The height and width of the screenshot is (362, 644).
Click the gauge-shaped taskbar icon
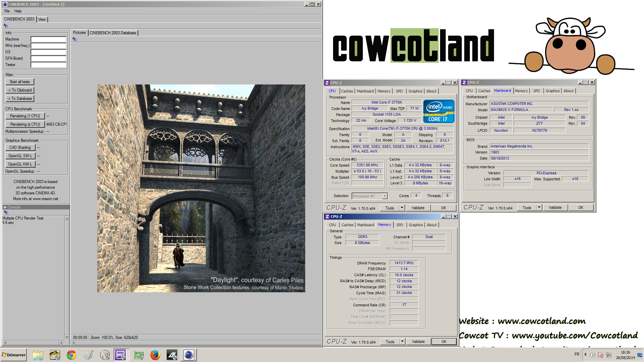pos(105,355)
